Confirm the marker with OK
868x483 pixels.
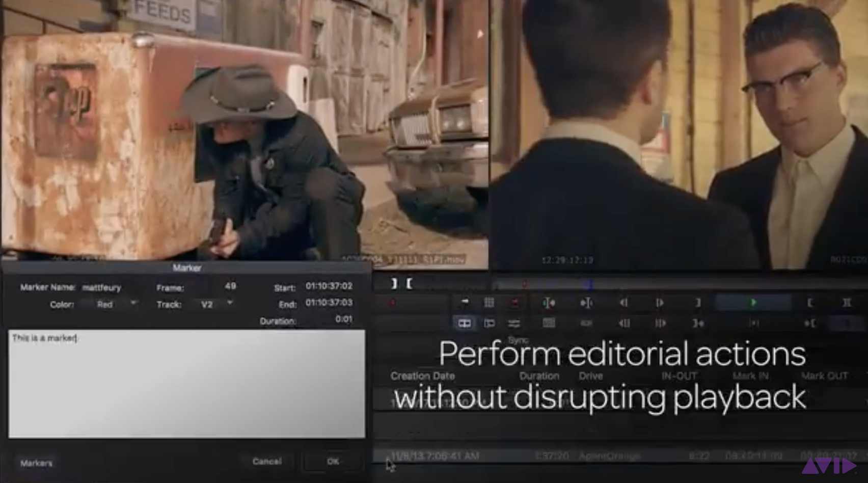333,462
